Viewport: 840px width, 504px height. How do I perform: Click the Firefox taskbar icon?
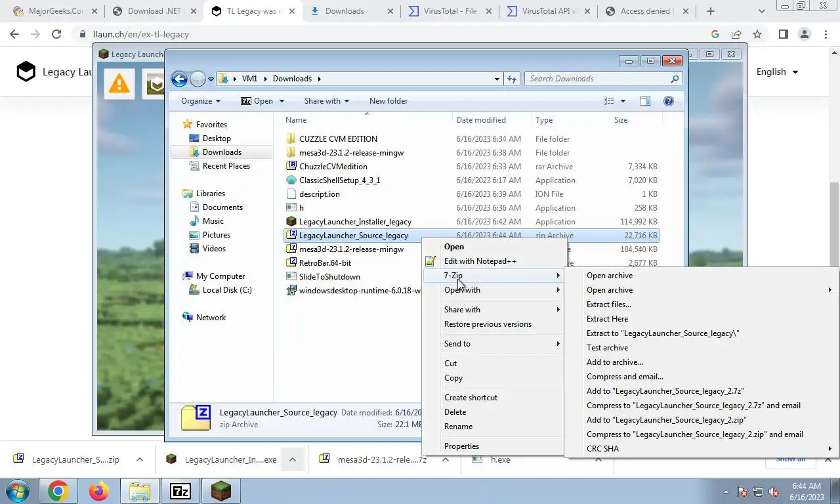(98, 491)
